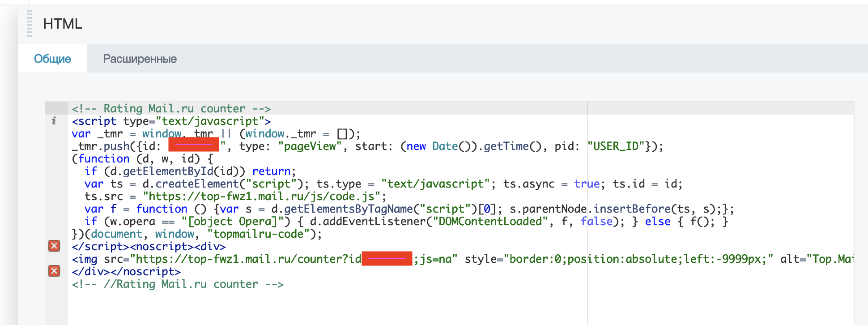Click the drag handle beside the HTML title
The image size is (868, 325).
(x=30, y=23)
